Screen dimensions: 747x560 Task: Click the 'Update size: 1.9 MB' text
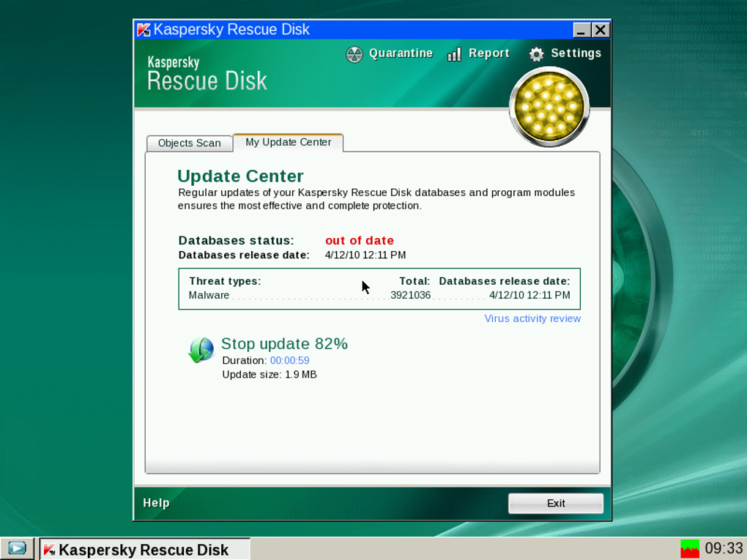pos(270,375)
